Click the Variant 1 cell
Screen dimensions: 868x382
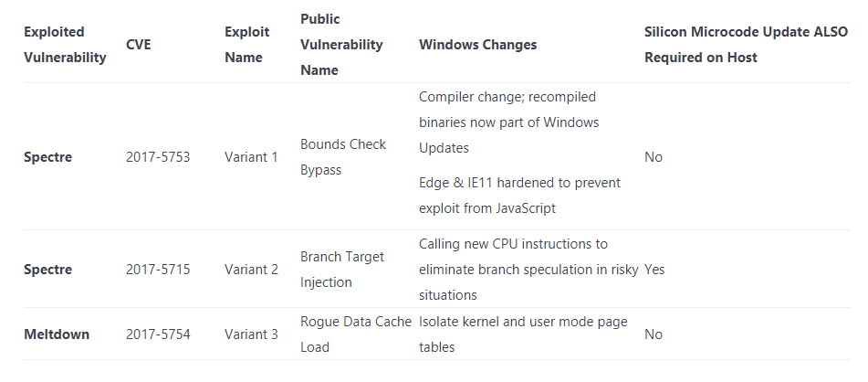251,157
